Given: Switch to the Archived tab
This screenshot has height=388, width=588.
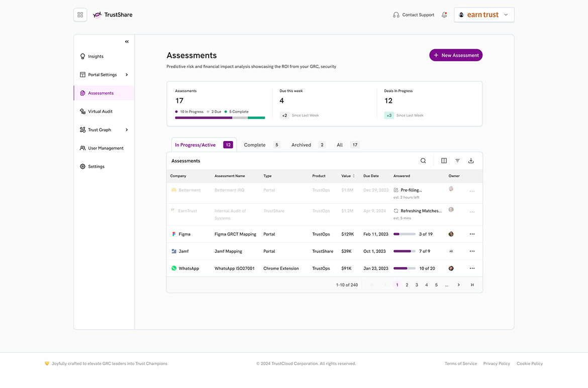Looking at the screenshot, I should [x=308, y=145].
